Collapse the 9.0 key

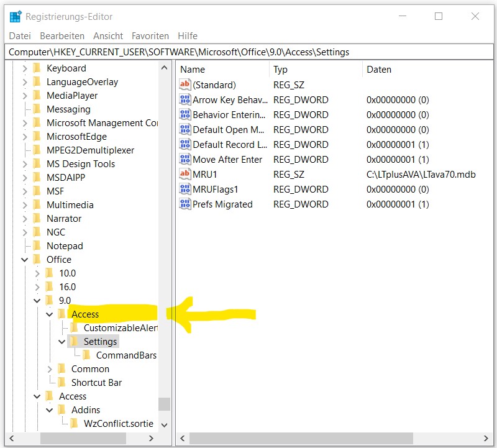point(37,300)
